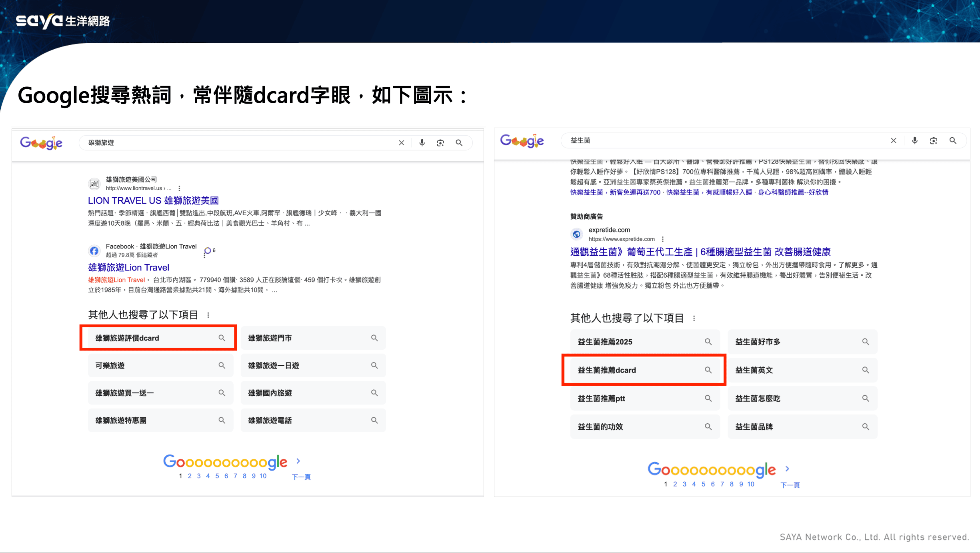Click magnifier search icon in 益生菌 search bar

point(953,140)
